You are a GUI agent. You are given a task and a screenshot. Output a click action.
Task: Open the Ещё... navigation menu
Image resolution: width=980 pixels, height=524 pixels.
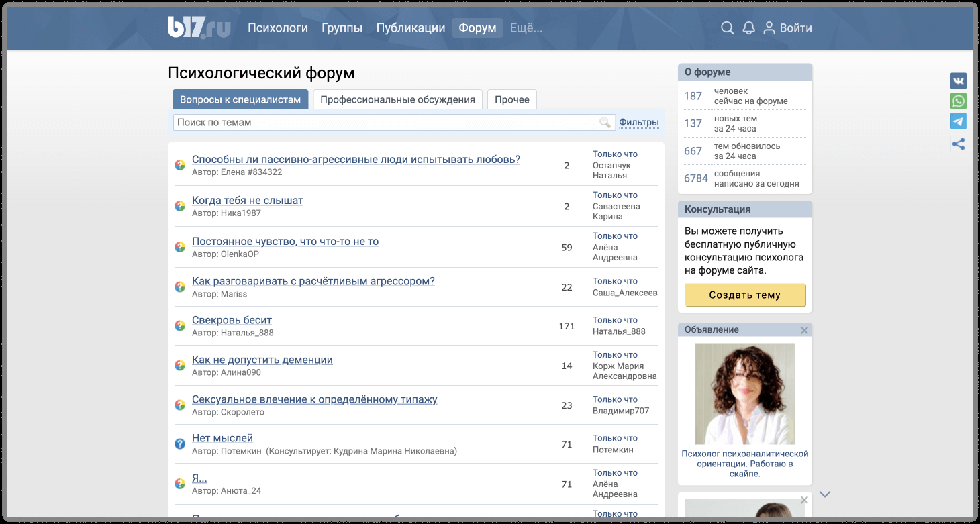click(x=526, y=28)
